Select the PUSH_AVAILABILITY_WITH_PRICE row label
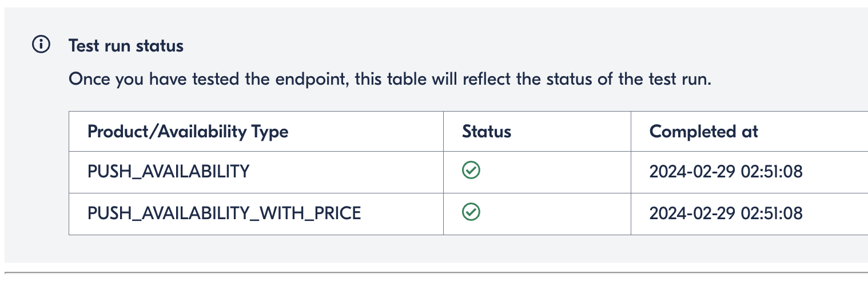 coord(224,213)
